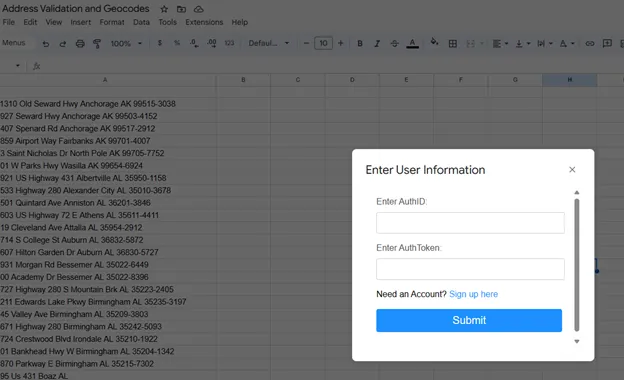Increase decimal places icon
The height and width of the screenshot is (380, 624).
click(x=212, y=43)
